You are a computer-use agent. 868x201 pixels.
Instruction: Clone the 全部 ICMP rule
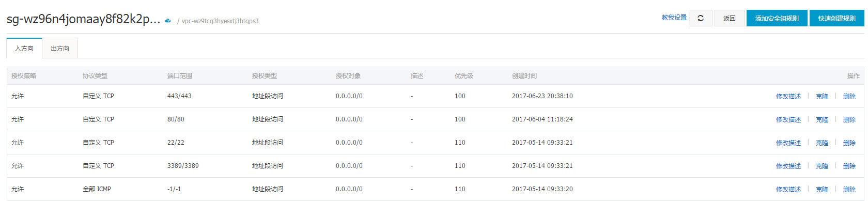pyautogui.click(x=822, y=190)
